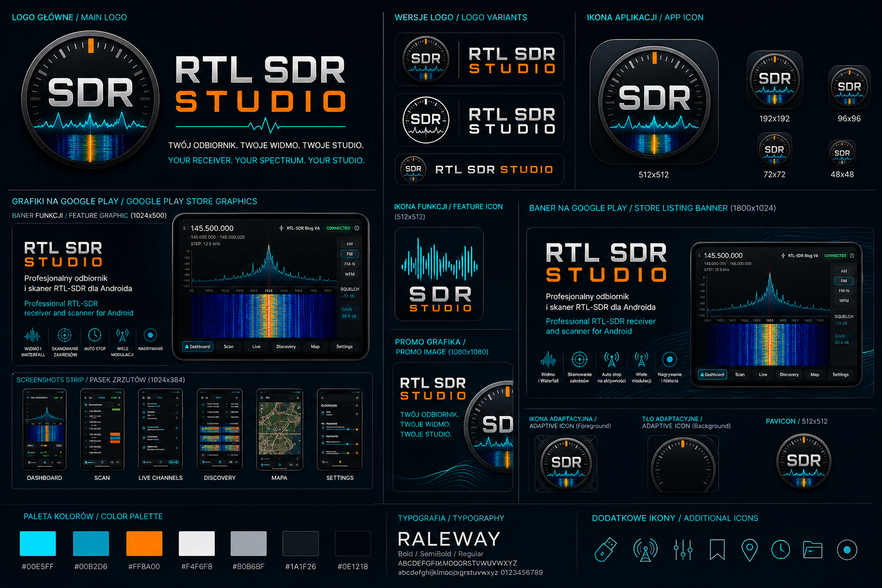Open the LIVE CHANNELS screenshot thumbnail
Viewport: 882px width, 588px height.
point(160,430)
